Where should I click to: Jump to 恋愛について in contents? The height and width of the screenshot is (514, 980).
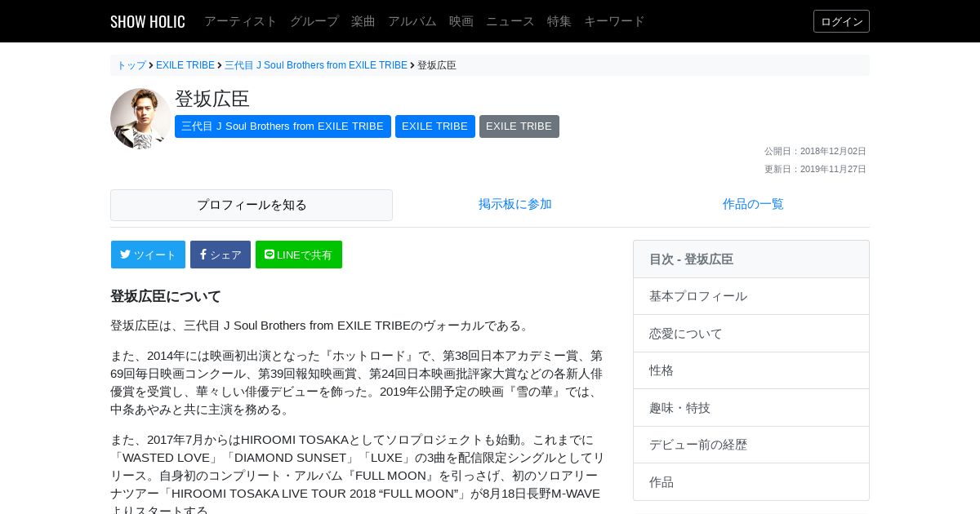751,334
